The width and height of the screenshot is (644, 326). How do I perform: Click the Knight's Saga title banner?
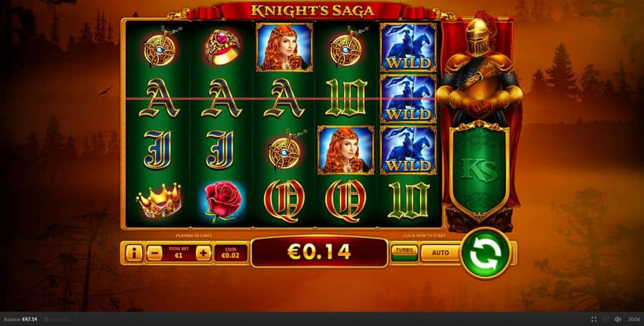(x=313, y=10)
